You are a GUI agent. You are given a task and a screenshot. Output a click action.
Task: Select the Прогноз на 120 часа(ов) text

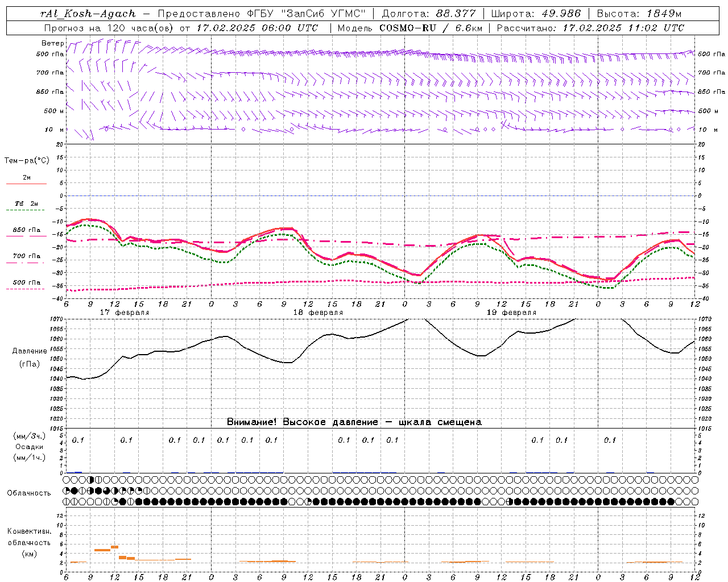tap(110, 28)
